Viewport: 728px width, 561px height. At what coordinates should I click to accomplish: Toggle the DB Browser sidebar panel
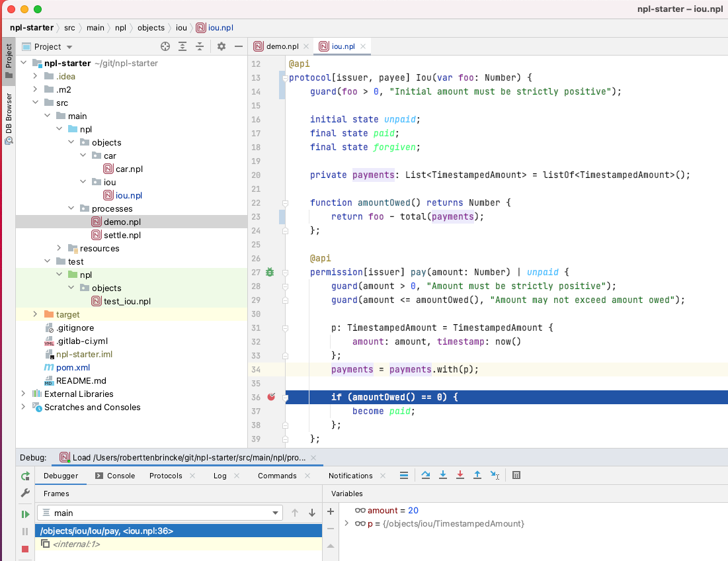(9, 119)
